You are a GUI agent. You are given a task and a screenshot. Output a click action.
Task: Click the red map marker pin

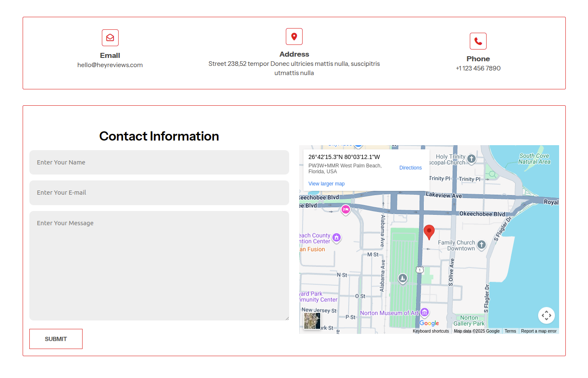(429, 232)
